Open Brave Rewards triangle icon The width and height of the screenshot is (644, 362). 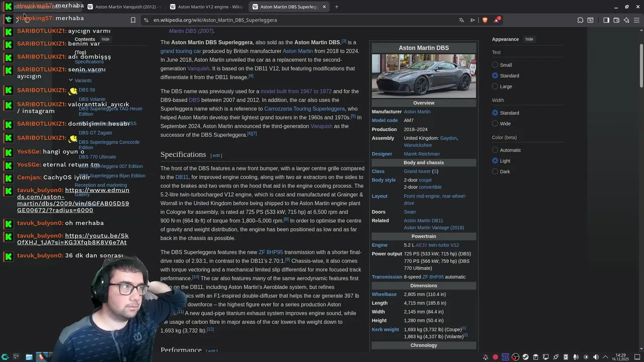coord(497,20)
